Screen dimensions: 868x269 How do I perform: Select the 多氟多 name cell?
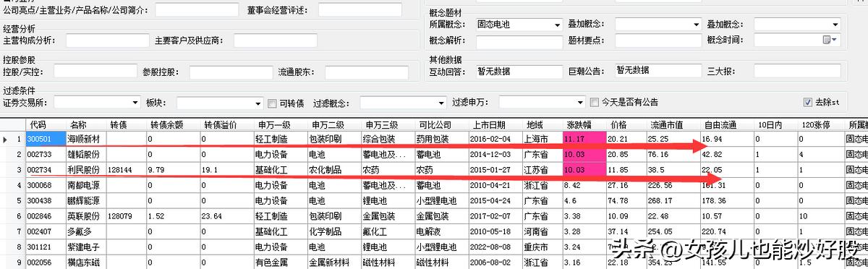pos(87,231)
